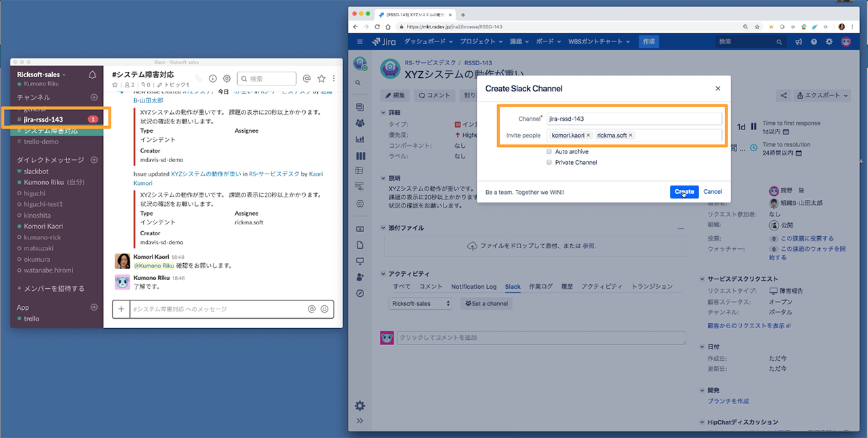Open Jira hamburger sidebar menu

(x=360, y=41)
